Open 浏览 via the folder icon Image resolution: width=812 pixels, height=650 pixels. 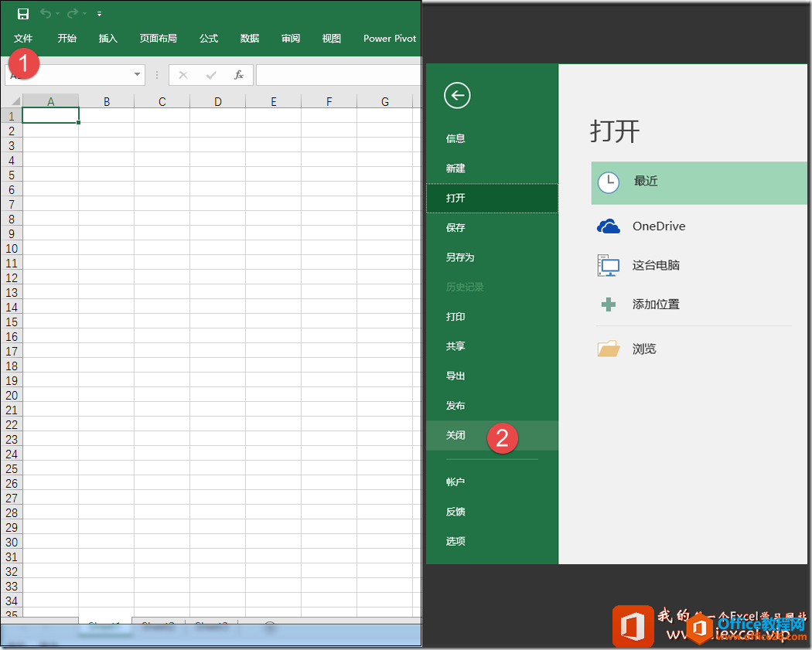(x=608, y=349)
